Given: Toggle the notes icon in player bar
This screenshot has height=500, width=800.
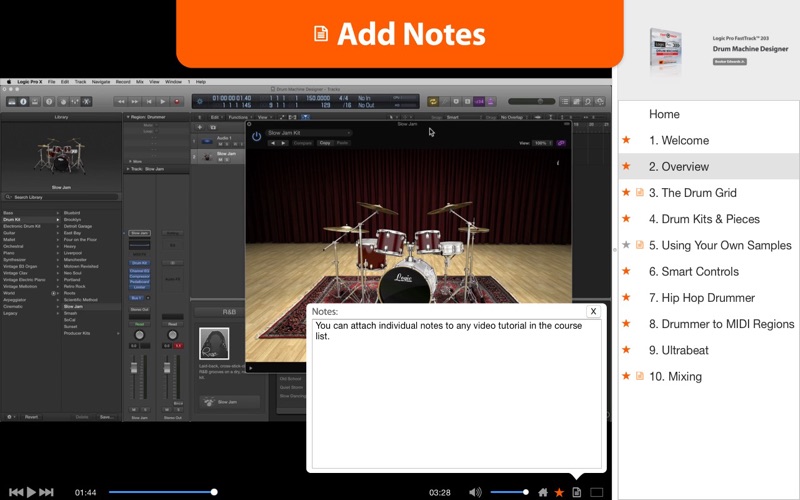Looking at the screenshot, I should (577, 492).
